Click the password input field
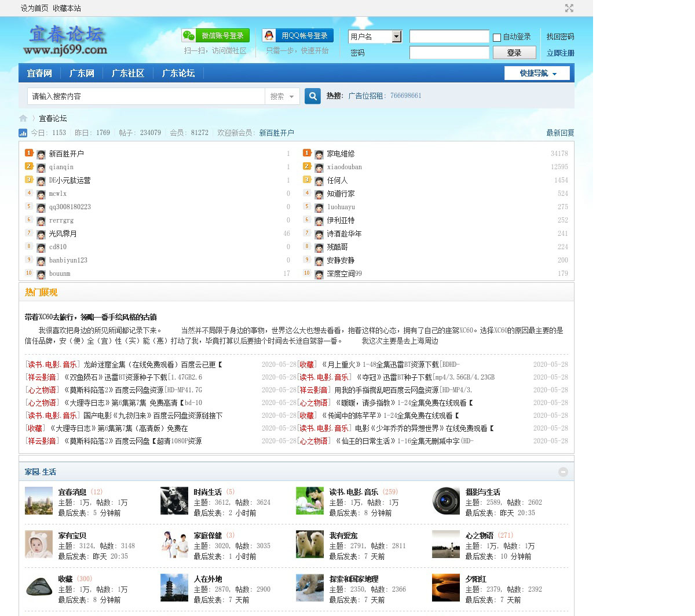Image resolution: width=695 pixels, height=616 pixels. 449,53
